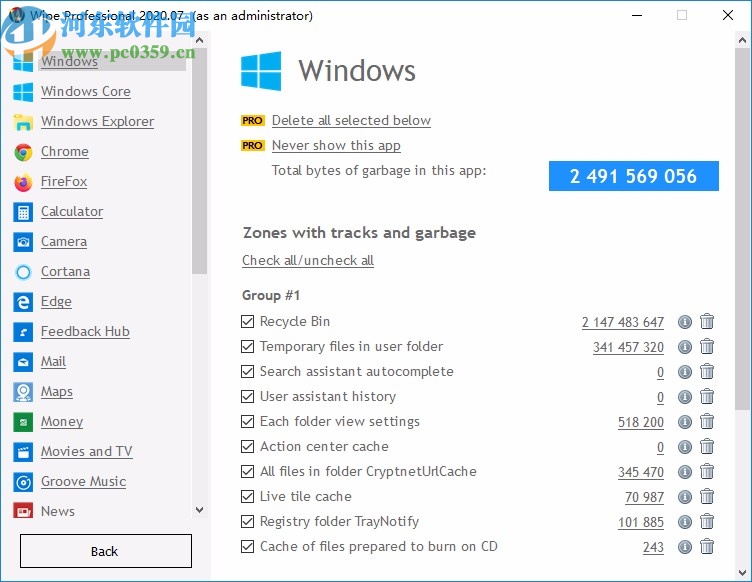752x582 pixels.
Task: Select Feedback Hub from the app list
Action: coord(85,332)
